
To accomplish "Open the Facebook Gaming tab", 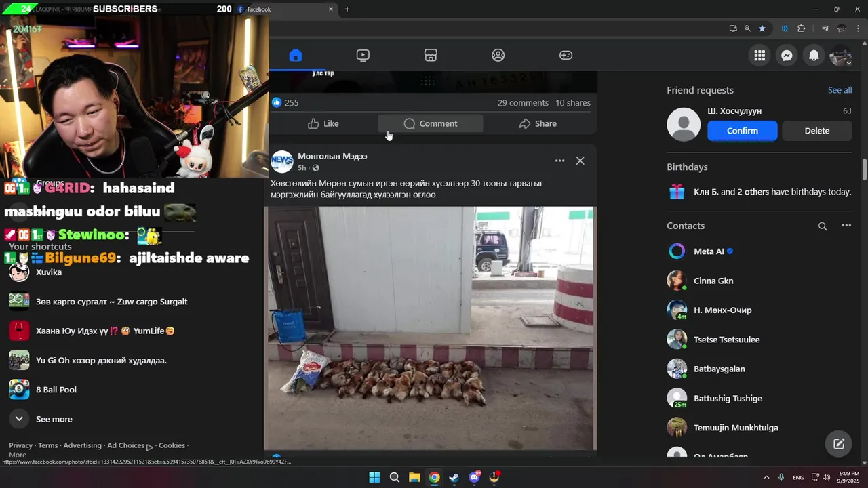I will tap(566, 56).
